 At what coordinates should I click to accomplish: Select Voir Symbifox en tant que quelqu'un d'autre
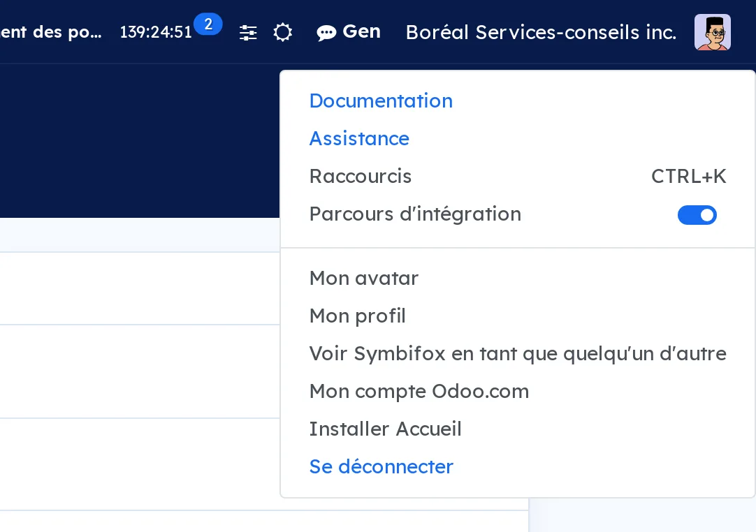click(x=517, y=354)
